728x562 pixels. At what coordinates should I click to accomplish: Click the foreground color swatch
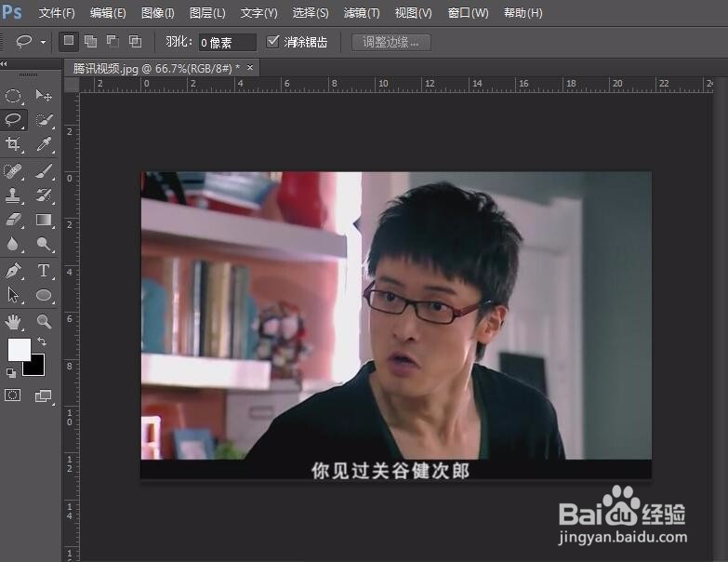tap(18, 348)
